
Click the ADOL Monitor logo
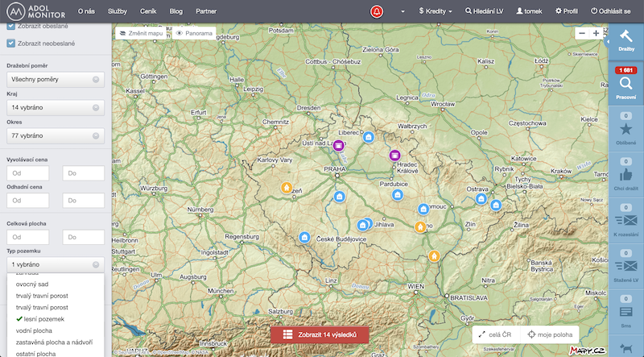[36, 11]
